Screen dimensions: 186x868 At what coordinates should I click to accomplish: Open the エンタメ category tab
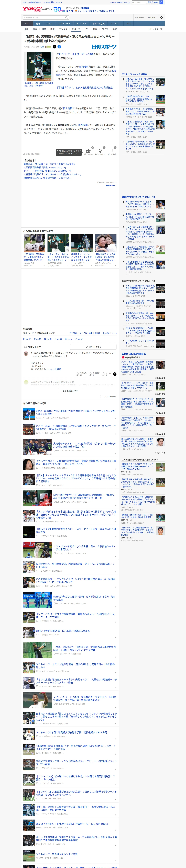(x=63, y=29)
